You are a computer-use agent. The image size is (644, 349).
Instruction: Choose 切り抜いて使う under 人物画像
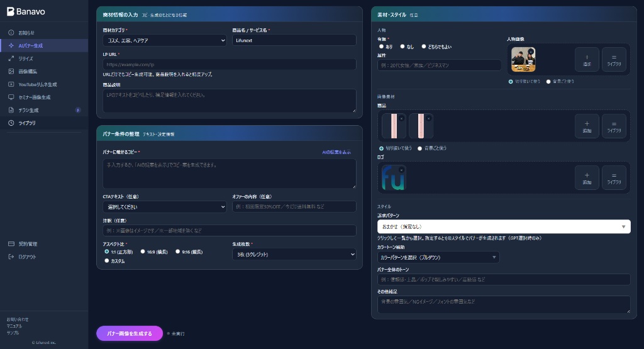click(511, 81)
